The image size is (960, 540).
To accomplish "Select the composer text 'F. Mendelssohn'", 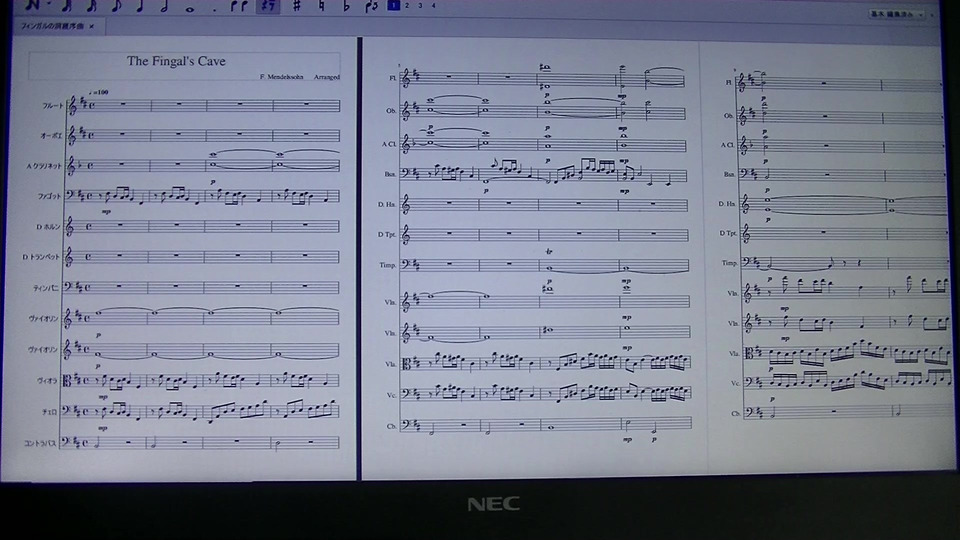I will tap(281, 77).
